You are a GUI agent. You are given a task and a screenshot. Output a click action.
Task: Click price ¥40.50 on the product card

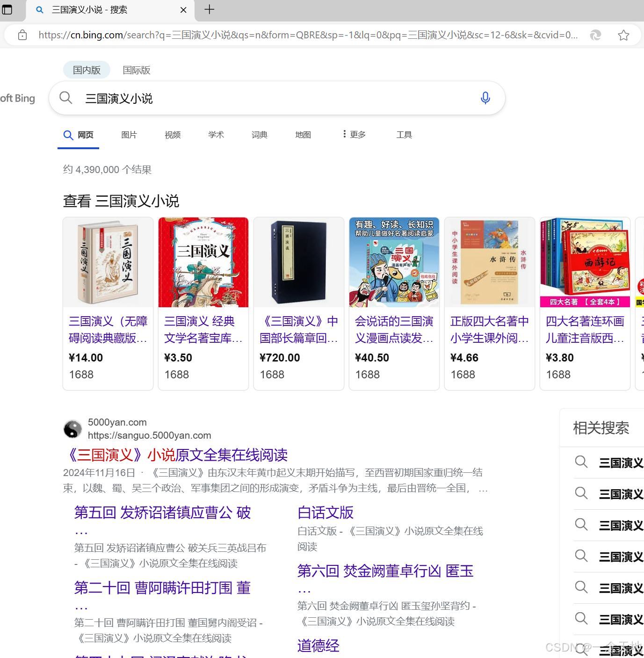[x=372, y=358]
